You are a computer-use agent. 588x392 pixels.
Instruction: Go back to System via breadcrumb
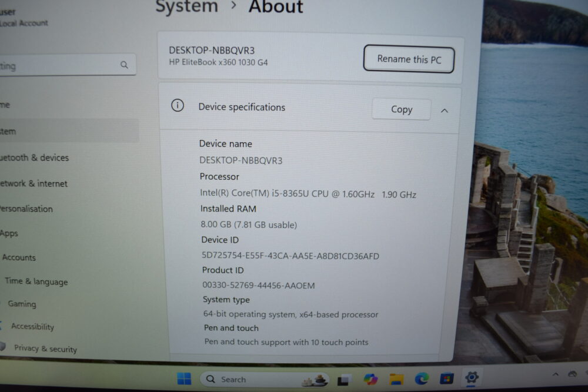186,6
